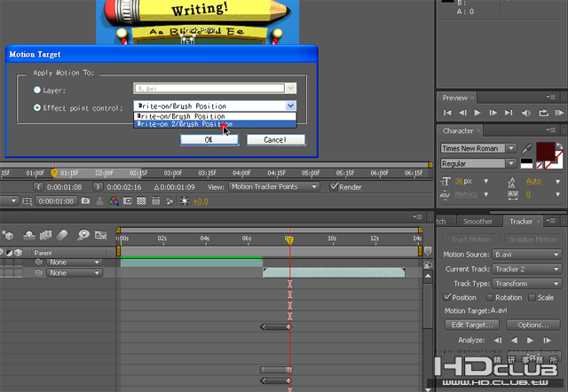Swap fill and stroke colors

click(560, 145)
